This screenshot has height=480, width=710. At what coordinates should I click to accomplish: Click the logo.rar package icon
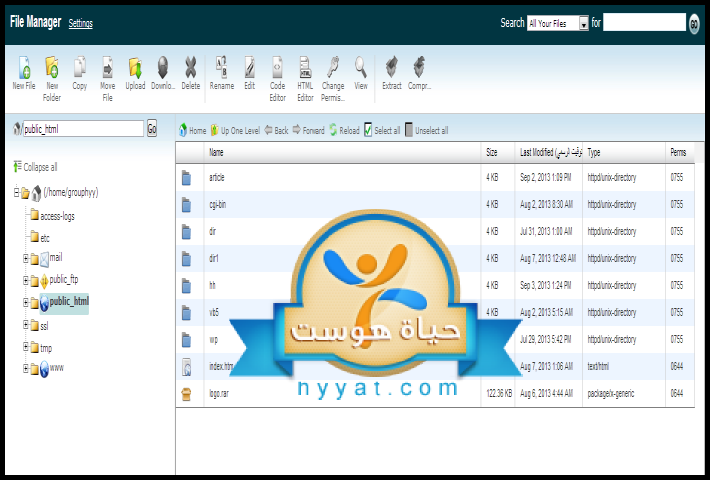point(186,394)
